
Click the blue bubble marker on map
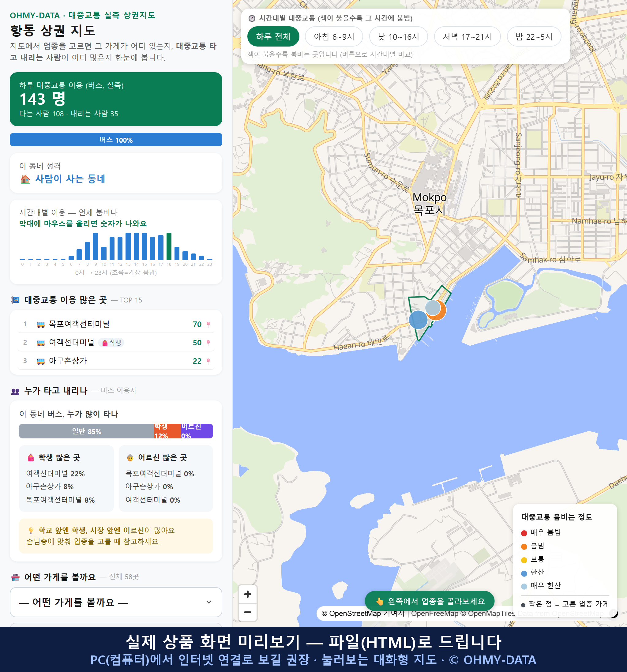pos(418,320)
